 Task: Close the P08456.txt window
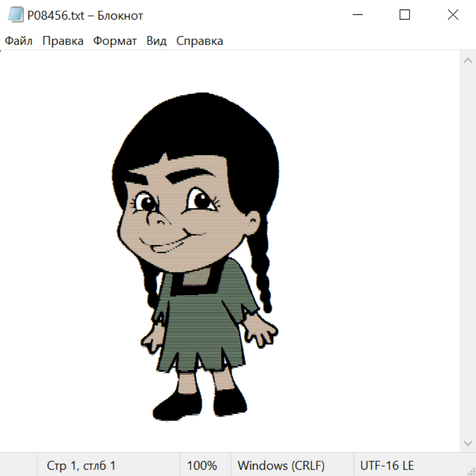click(x=453, y=15)
